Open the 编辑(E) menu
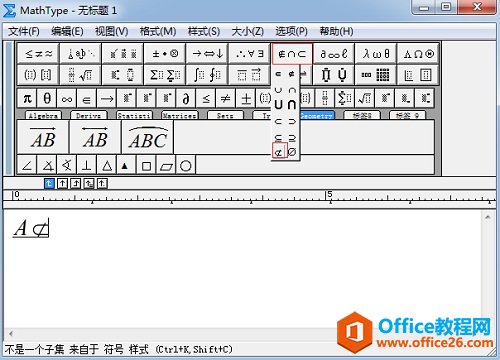This screenshot has height=360, width=500. 67,31
